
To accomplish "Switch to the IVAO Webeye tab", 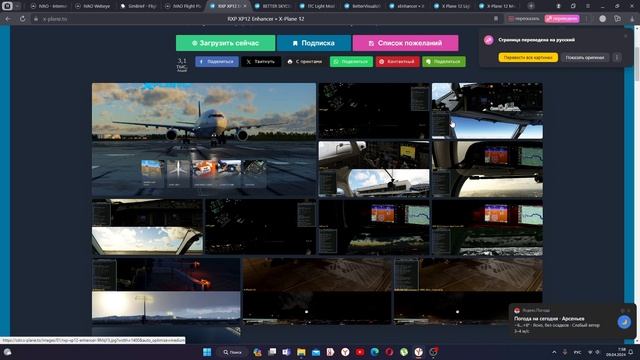I will point(97,6).
